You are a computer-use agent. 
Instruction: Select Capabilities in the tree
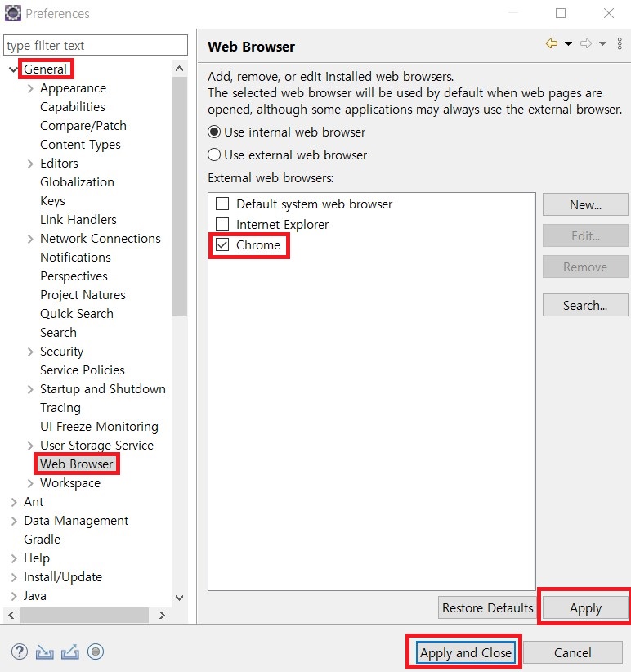(73, 107)
